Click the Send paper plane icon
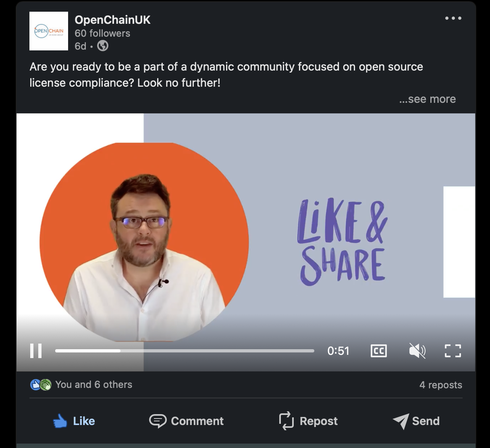Screen dimensions: 490x448 coord(401,421)
